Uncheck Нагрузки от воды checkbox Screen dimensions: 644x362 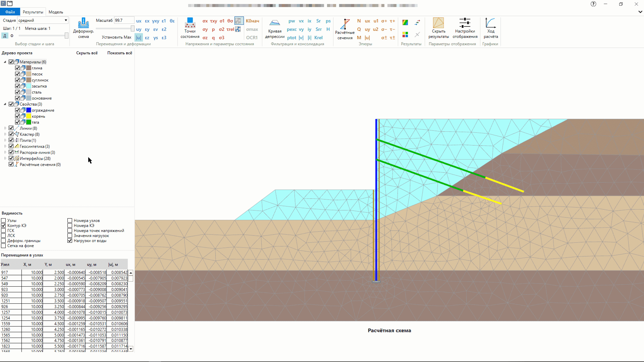70,241
